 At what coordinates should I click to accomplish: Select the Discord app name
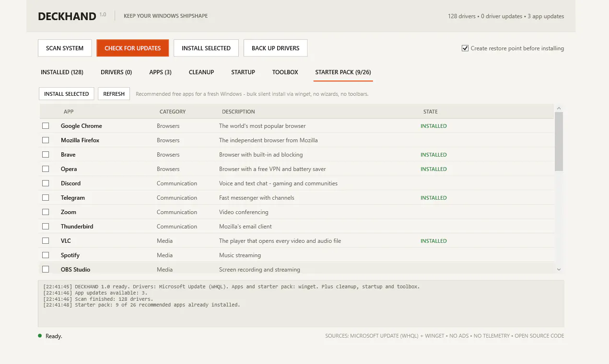point(70,183)
